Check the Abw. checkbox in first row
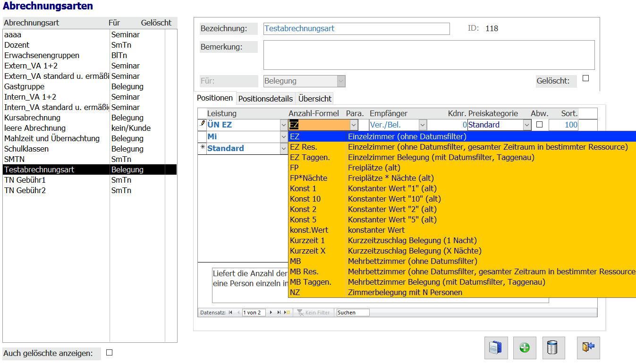Image resolution: width=636 pixels, height=364 pixels. [539, 125]
